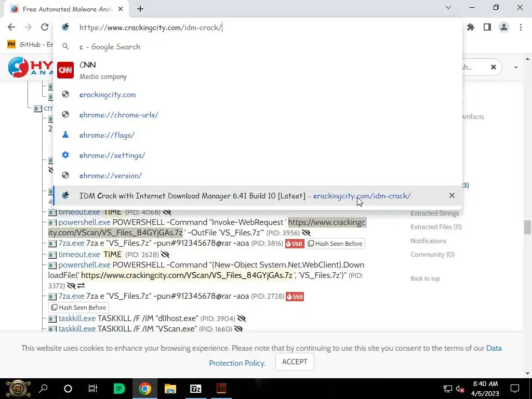This screenshot has width=532, height=399.
Task: Open the Notifications sidebar link
Action: (x=429, y=241)
